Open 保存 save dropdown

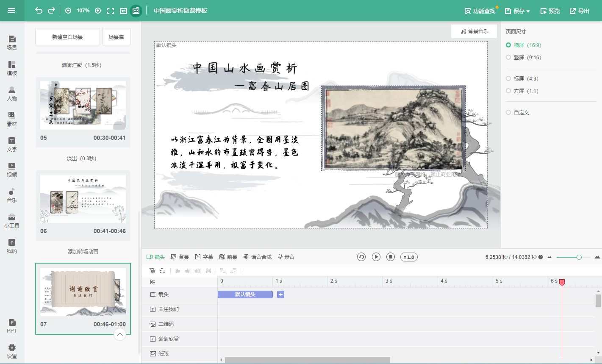[517, 11]
